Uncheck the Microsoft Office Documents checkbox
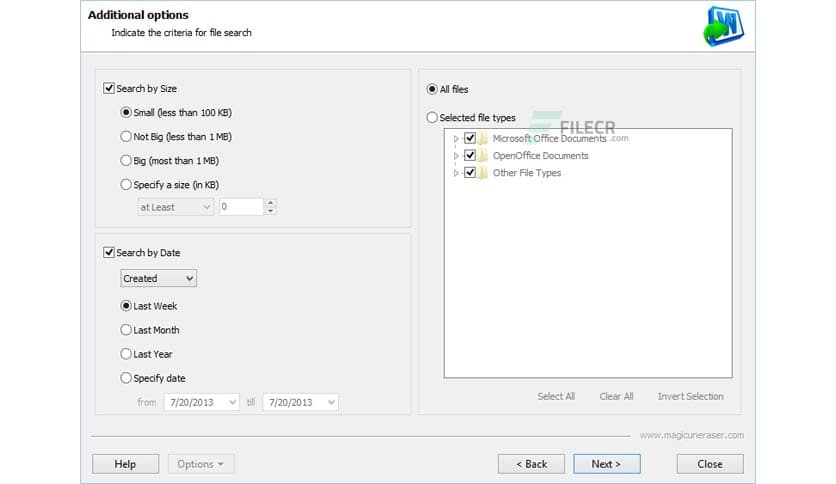 click(x=470, y=139)
